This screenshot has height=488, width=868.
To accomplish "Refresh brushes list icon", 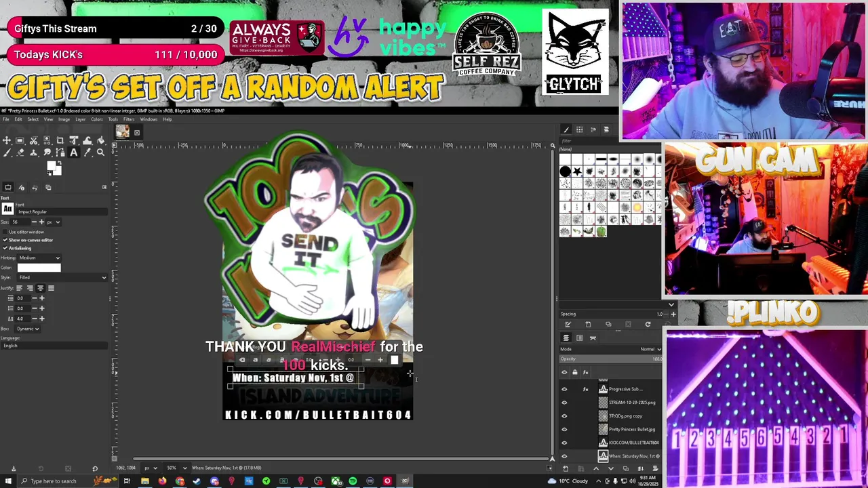I will click(x=648, y=324).
